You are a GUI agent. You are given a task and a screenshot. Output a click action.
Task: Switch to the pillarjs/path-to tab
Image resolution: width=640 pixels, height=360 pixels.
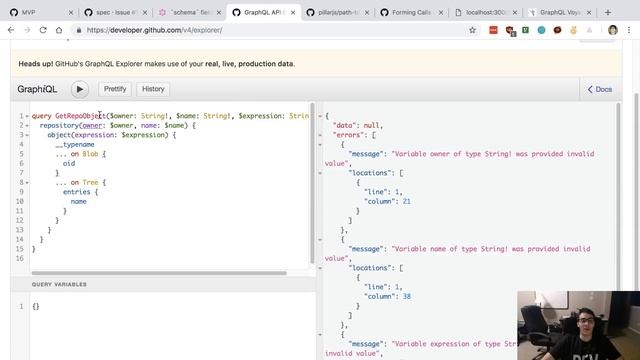click(x=338, y=13)
